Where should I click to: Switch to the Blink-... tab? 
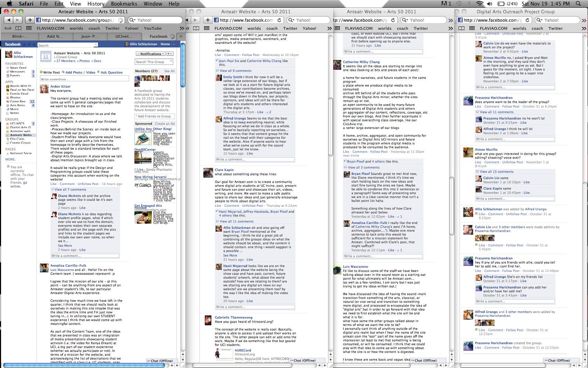20,36
